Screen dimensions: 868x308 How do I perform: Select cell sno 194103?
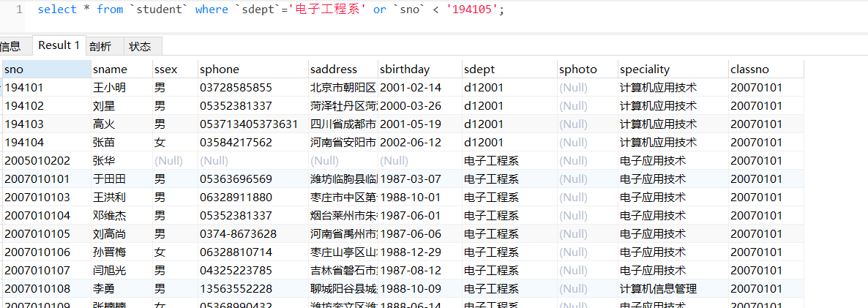(x=47, y=124)
